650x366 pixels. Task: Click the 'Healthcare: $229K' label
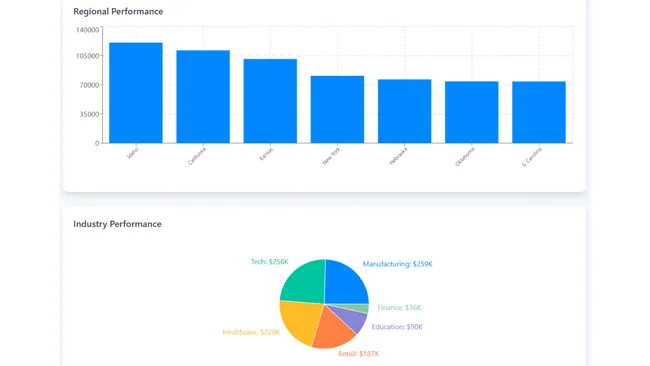click(251, 332)
